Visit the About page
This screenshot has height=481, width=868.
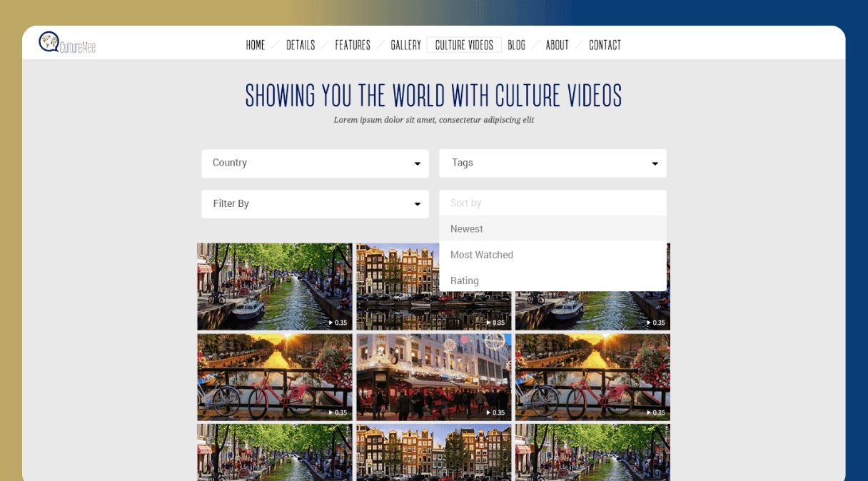pyautogui.click(x=557, y=45)
